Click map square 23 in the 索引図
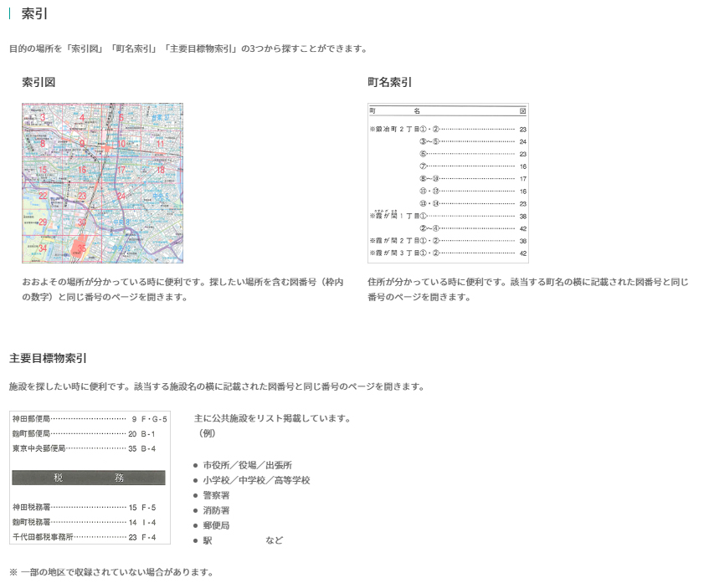 [82, 195]
